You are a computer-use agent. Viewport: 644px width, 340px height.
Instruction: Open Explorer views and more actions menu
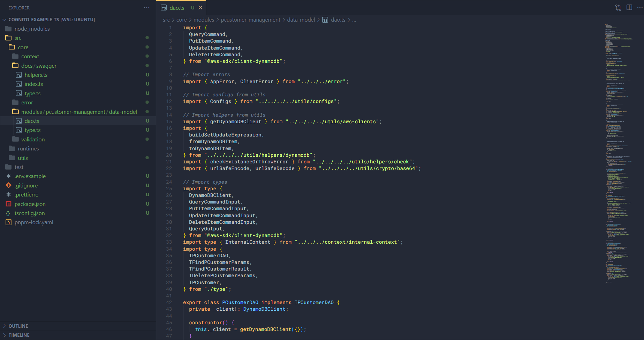pyautogui.click(x=147, y=8)
